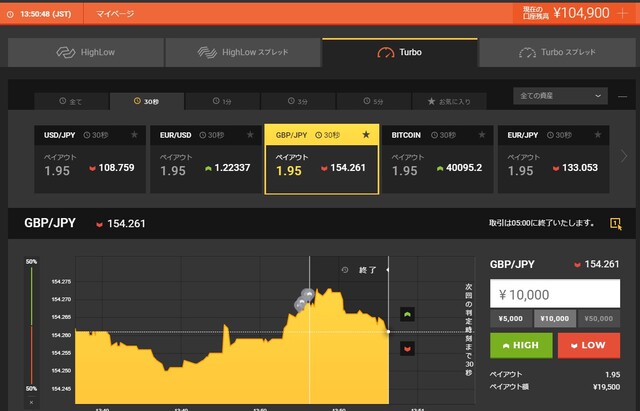Select the BITCOIN asset card

(x=438, y=159)
